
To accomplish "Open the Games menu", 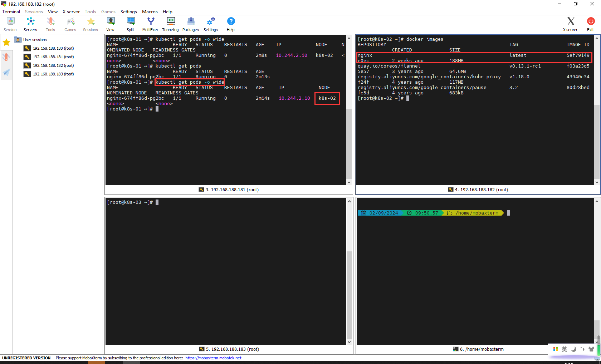I will 108,12.
